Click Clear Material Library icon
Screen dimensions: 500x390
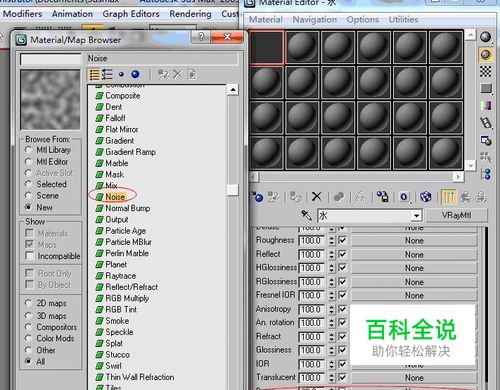[192, 74]
